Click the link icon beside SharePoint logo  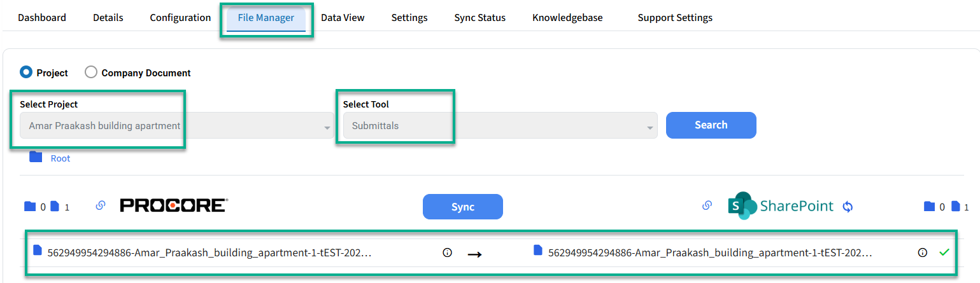coord(706,206)
